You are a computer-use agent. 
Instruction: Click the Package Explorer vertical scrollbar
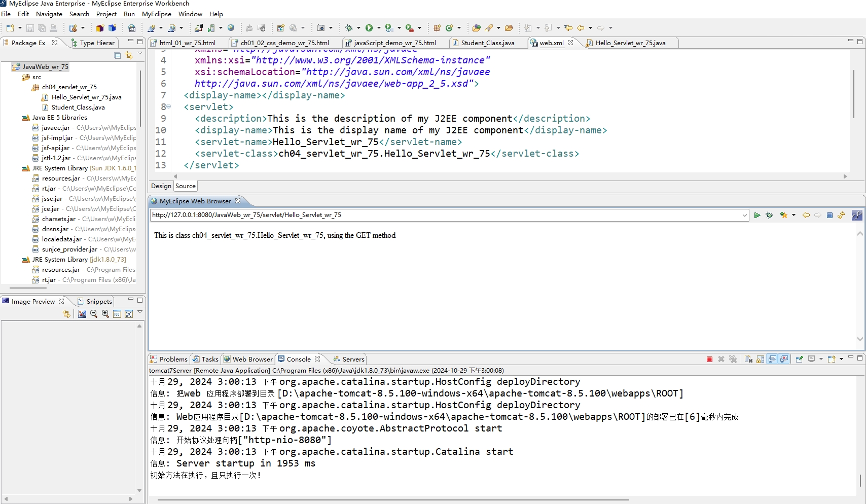tap(140, 99)
